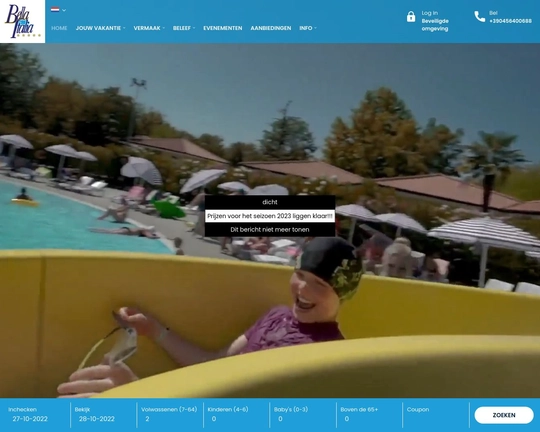Image resolution: width=540 pixels, height=432 pixels.
Task: Click the padlock login icon
Action: click(411, 17)
